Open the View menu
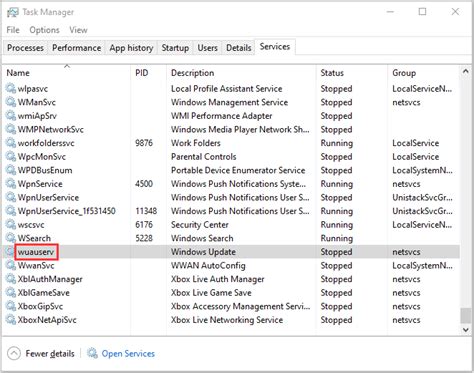474x373 pixels. click(x=78, y=30)
